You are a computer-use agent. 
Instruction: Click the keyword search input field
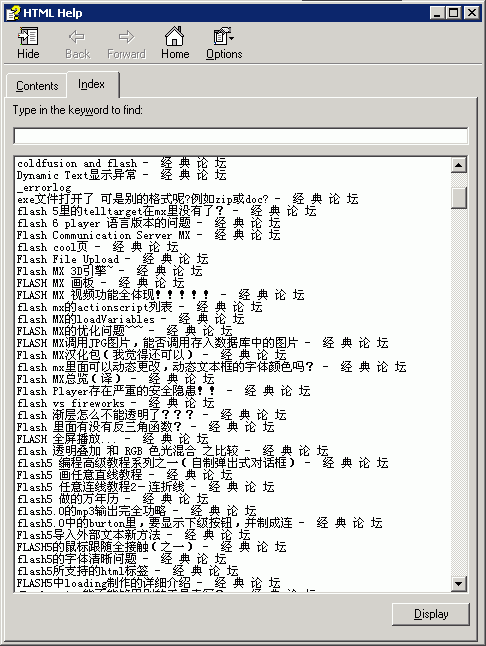click(241, 136)
